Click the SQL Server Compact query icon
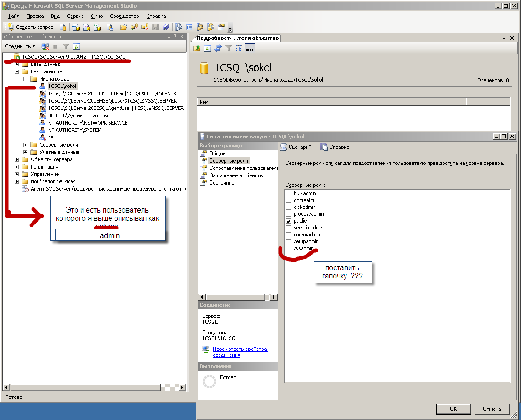Screen dimensions: 521x420 pos(110,27)
